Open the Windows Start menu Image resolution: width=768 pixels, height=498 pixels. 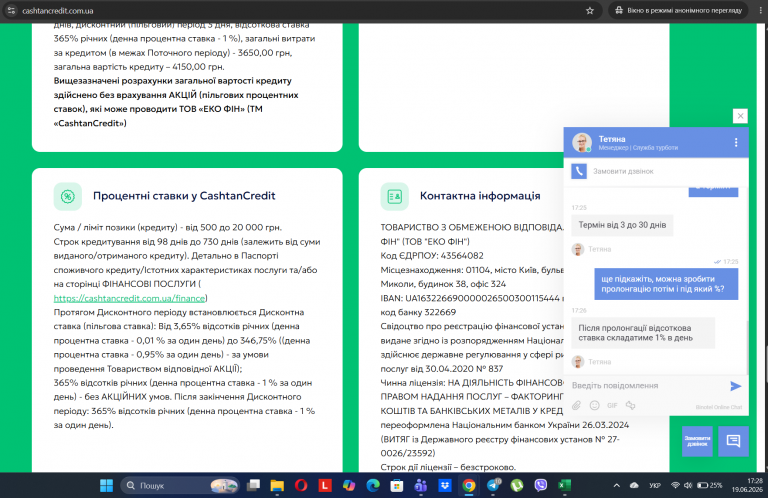(106, 485)
